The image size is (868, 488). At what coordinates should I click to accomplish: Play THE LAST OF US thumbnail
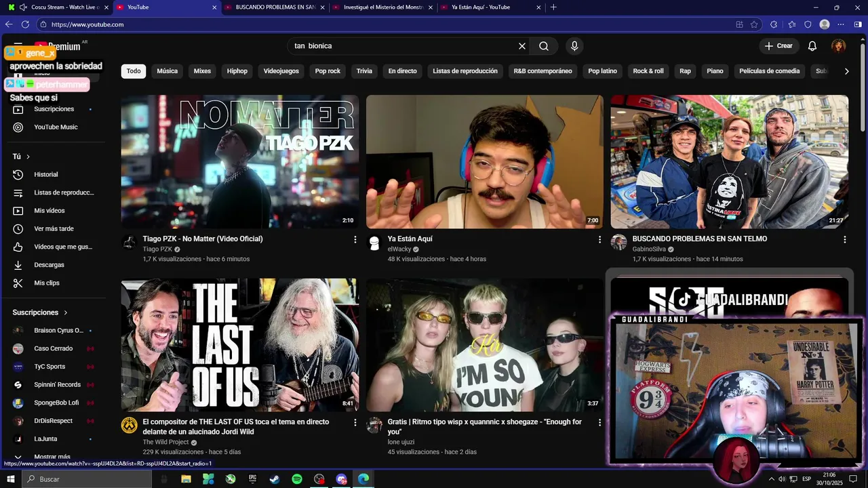pyautogui.click(x=240, y=344)
